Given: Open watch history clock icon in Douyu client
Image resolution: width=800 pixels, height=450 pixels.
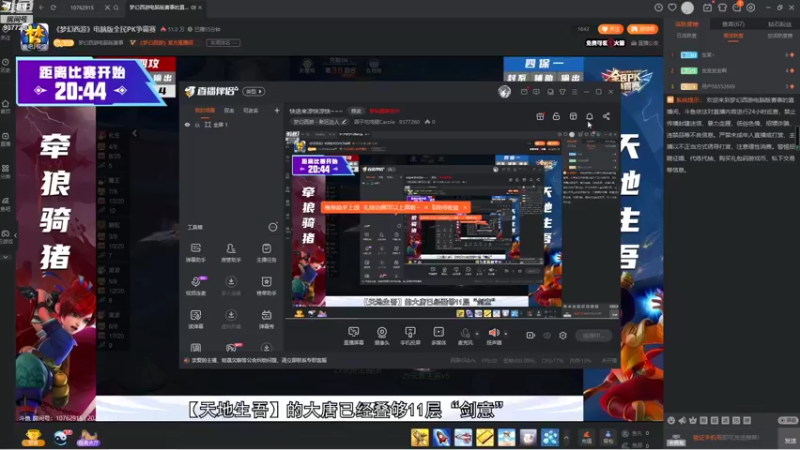Looking at the screenshot, I should (x=659, y=8).
